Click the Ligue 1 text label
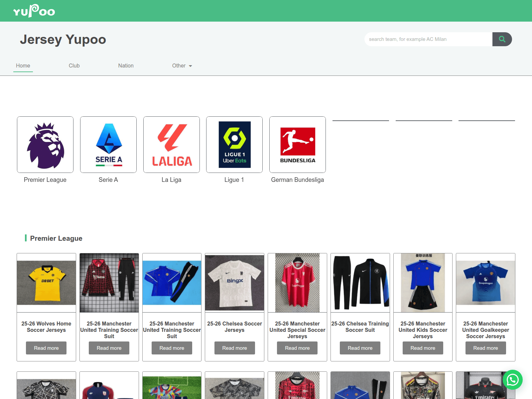532x399 pixels. tap(234, 180)
